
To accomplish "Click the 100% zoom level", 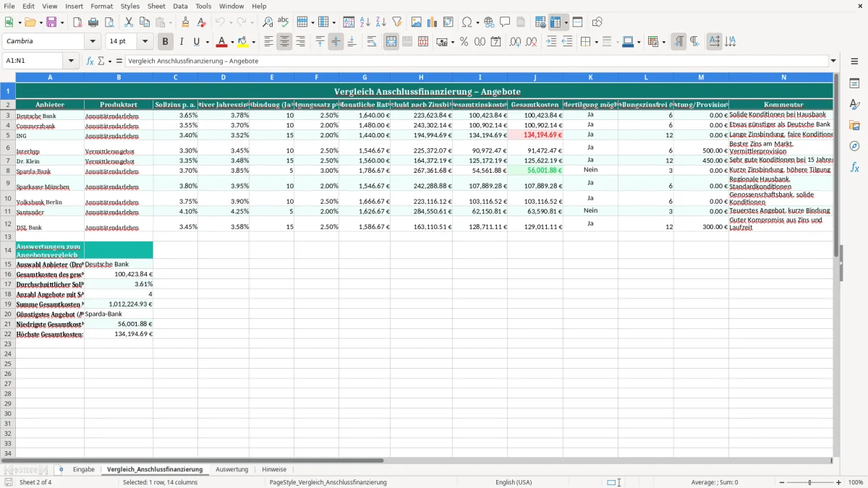I will click(x=856, y=482).
